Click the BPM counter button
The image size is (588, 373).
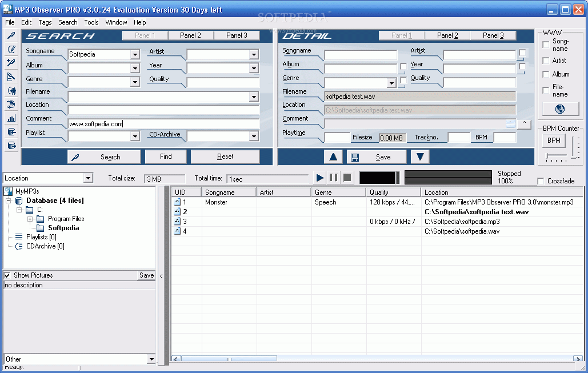click(554, 141)
